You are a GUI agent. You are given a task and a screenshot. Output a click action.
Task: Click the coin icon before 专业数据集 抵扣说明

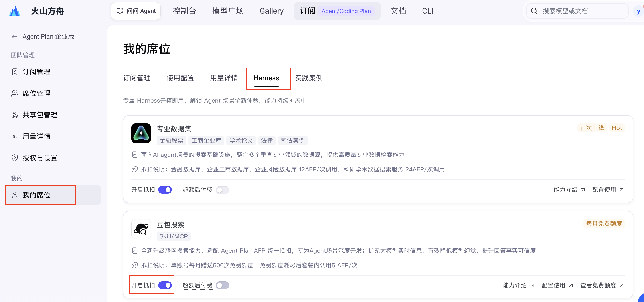click(x=134, y=169)
